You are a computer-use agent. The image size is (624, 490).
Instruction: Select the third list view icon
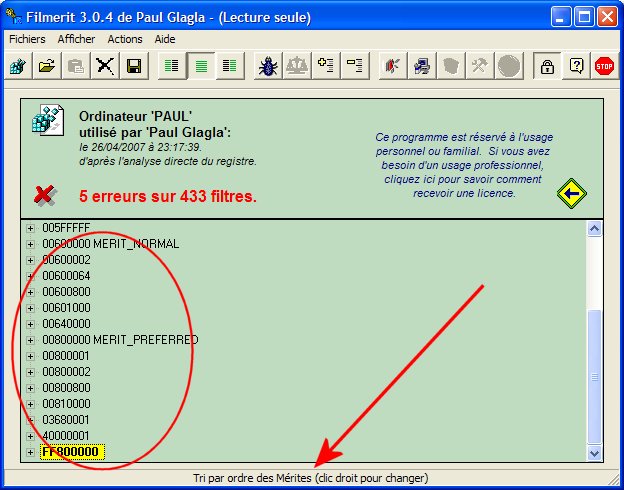pos(230,66)
